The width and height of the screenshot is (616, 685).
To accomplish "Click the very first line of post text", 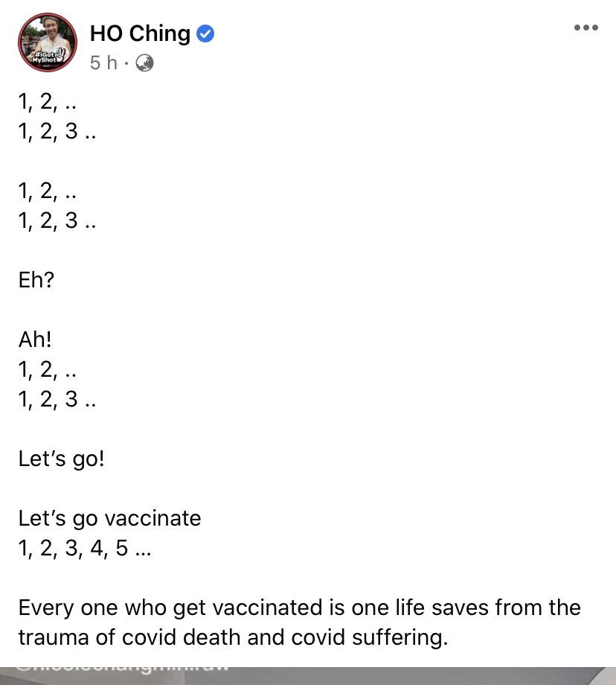I will pyautogui.click(x=48, y=103).
